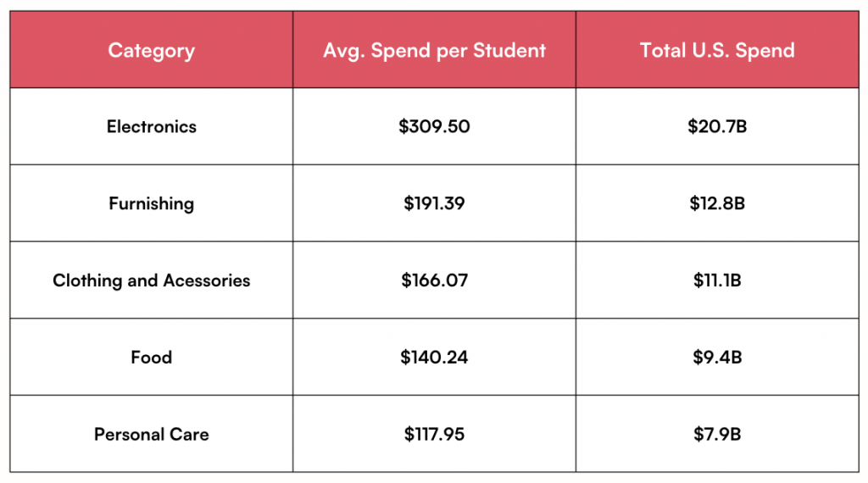Screen dimensions: 868x483
Task: Select the Personal Care category cell
Action: tap(152, 435)
